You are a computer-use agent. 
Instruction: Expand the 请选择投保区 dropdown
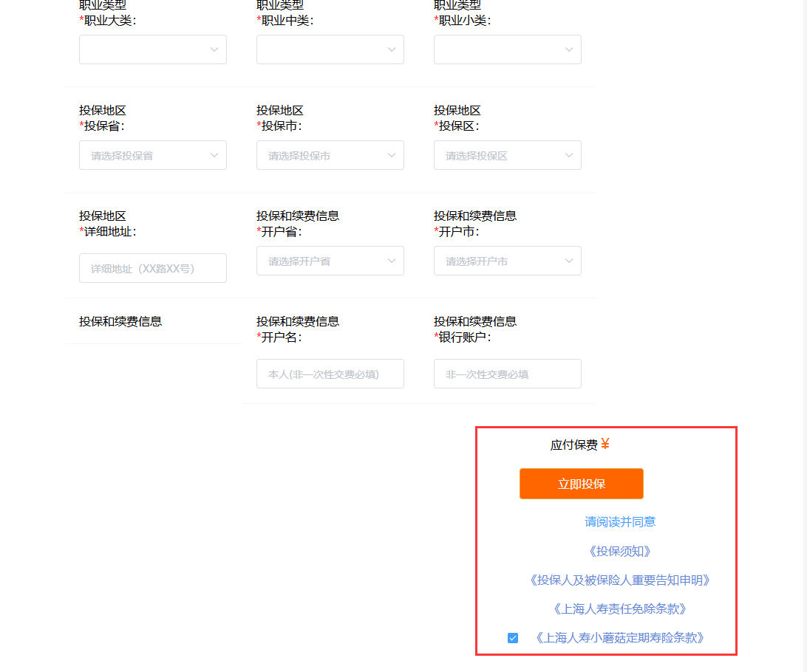pos(508,155)
